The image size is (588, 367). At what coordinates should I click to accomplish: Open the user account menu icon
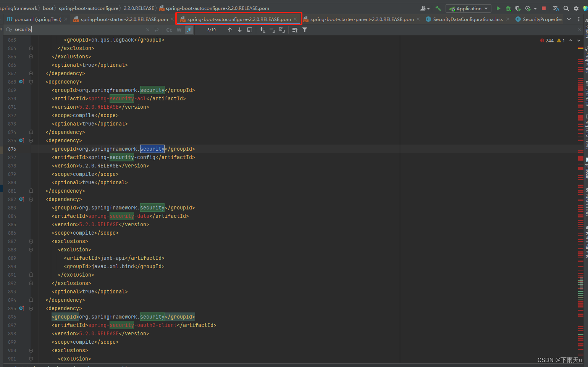point(425,8)
